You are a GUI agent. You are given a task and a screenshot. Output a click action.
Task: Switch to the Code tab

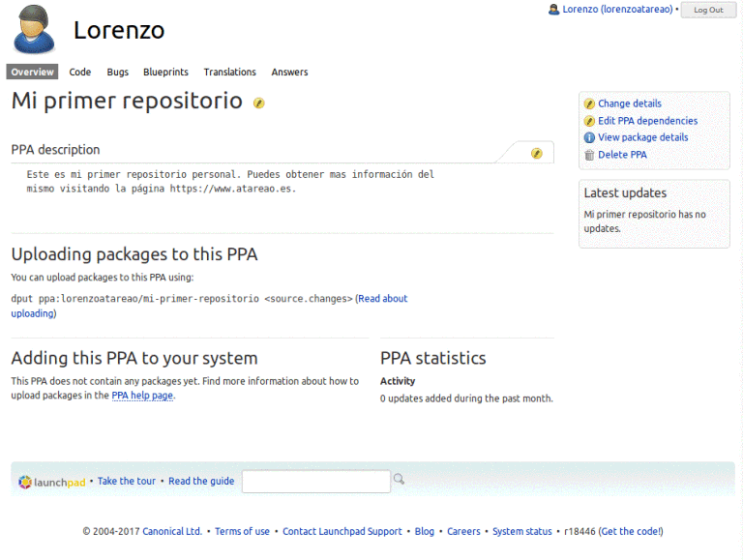(x=80, y=72)
